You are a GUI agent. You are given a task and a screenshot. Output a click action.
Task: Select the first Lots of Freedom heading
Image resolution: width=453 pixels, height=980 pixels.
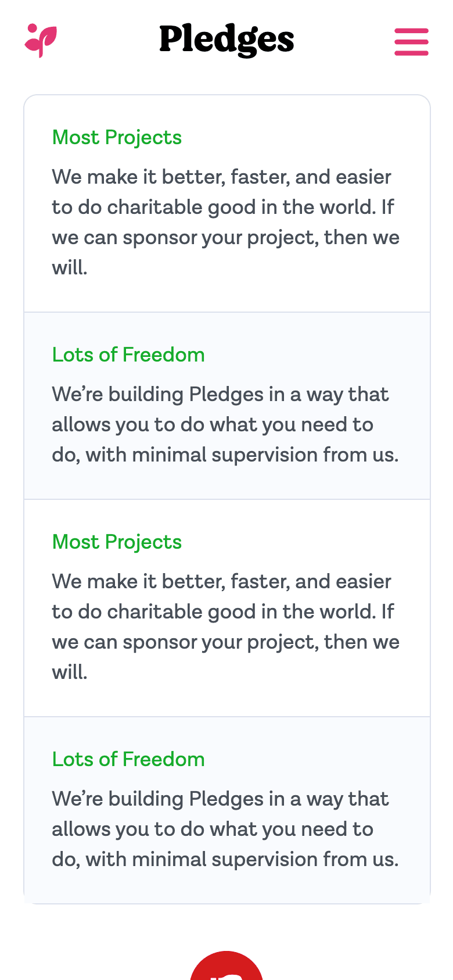click(x=128, y=355)
